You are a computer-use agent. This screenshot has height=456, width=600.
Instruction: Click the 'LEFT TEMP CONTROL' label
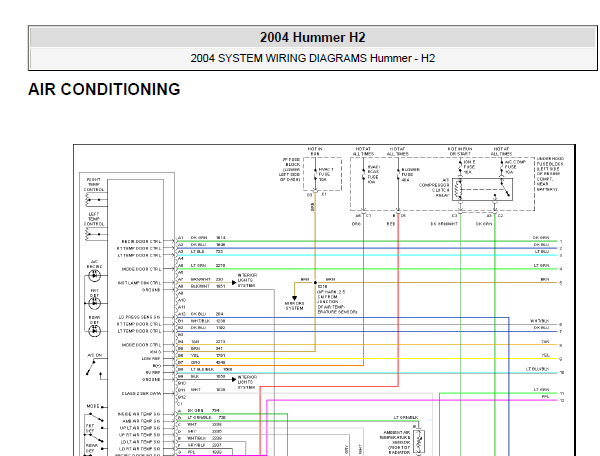[x=94, y=219]
